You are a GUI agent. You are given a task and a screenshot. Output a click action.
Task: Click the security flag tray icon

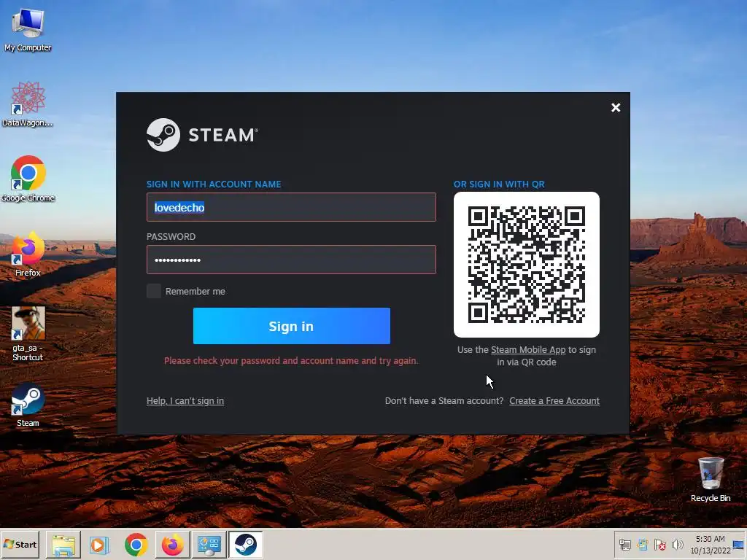point(659,544)
